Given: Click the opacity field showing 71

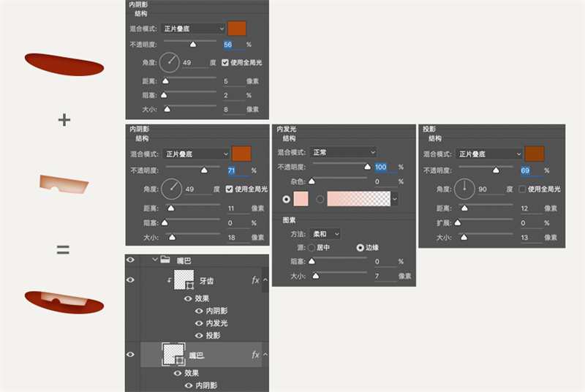Looking at the screenshot, I should click(238, 170).
